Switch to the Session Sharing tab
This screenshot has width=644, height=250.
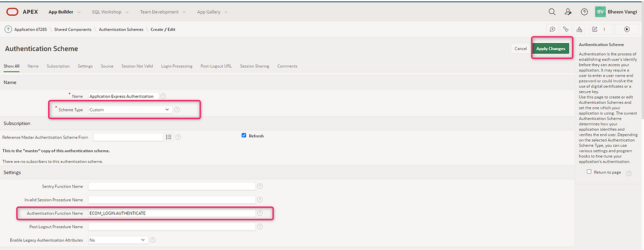pos(254,66)
